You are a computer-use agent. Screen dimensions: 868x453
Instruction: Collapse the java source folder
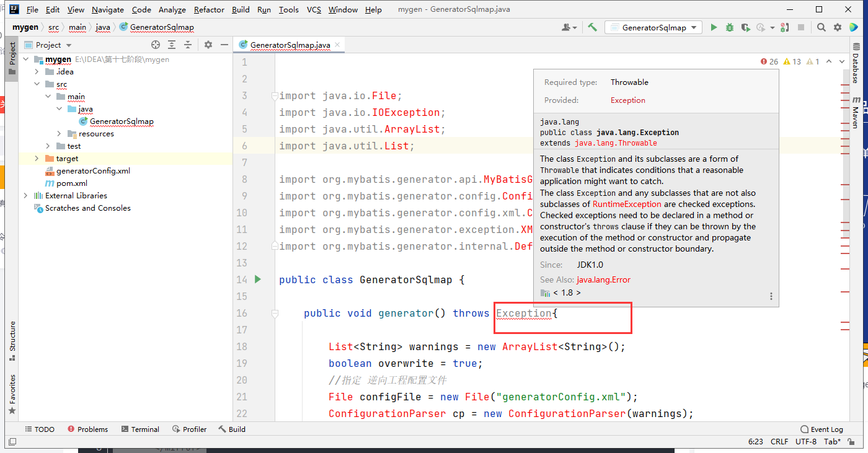(x=60, y=109)
